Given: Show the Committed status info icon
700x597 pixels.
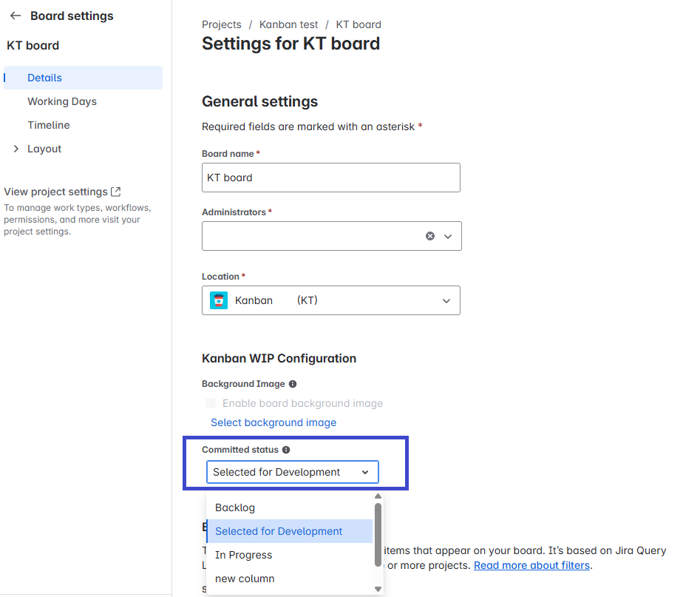Looking at the screenshot, I should [x=286, y=450].
